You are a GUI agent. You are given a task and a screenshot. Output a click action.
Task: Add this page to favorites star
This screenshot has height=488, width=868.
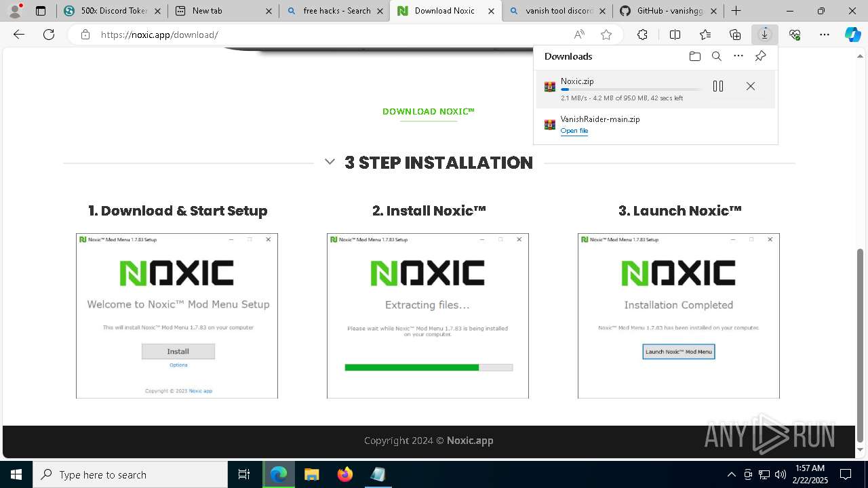606,35
